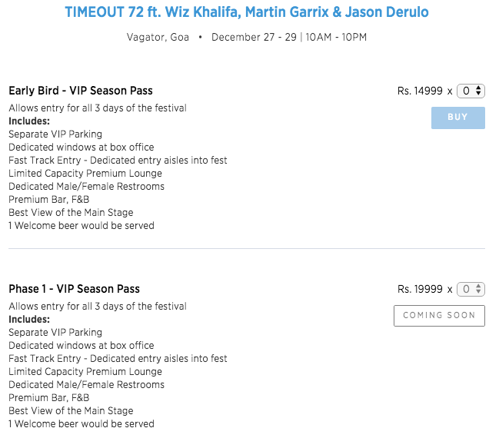Viewport: 499px width, 448px height.
Task: Click the BUY button for Early Bird pass
Action: point(458,118)
